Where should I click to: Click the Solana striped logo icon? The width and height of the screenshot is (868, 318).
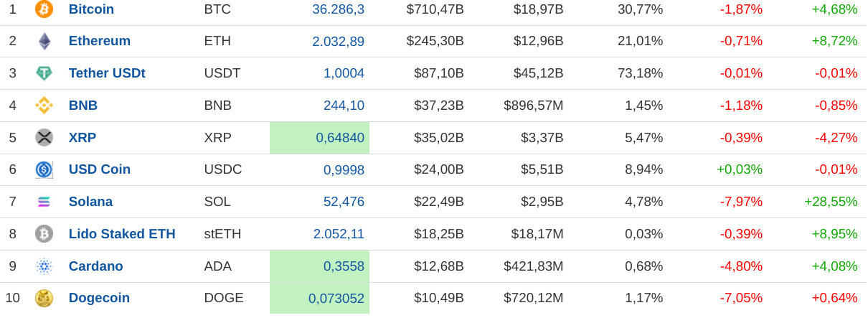pos(44,202)
